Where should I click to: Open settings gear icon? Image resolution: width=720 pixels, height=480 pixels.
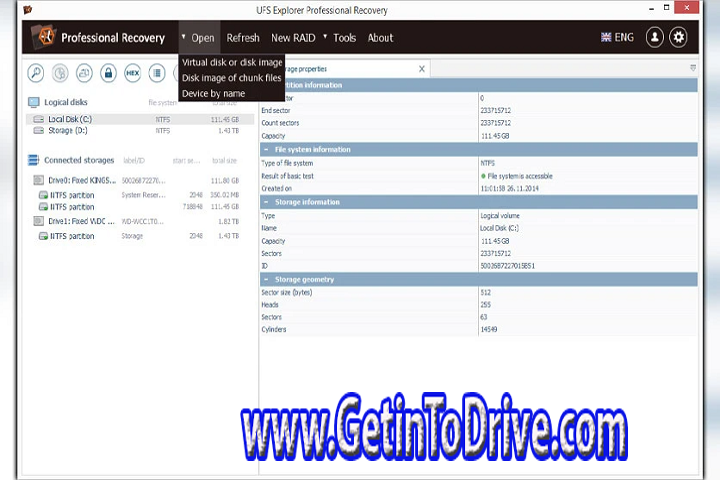click(678, 37)
